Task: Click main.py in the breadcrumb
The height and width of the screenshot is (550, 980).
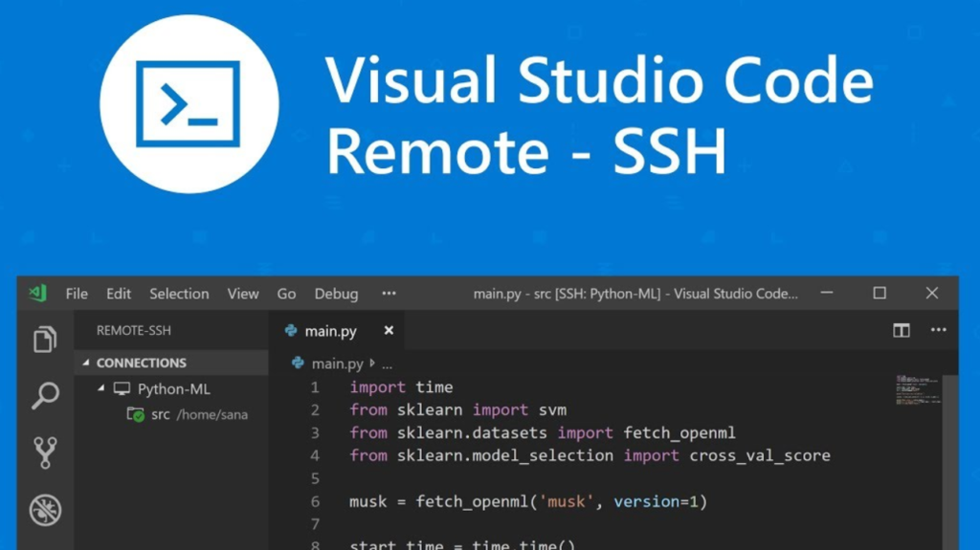Action: 338,363
